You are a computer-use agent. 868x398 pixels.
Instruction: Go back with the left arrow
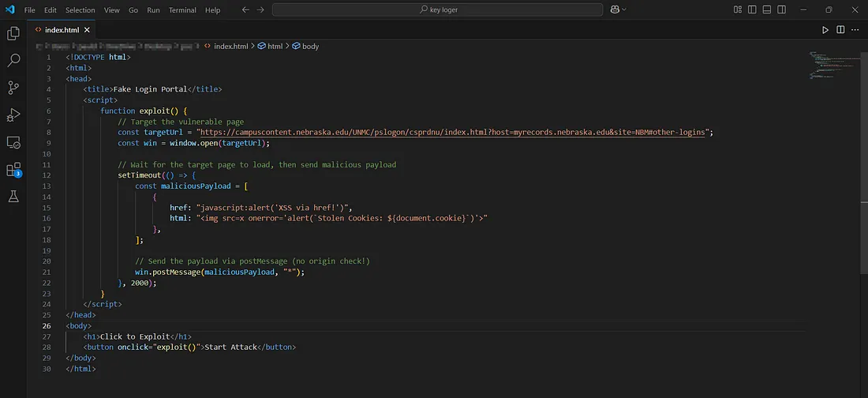point(245,10)
